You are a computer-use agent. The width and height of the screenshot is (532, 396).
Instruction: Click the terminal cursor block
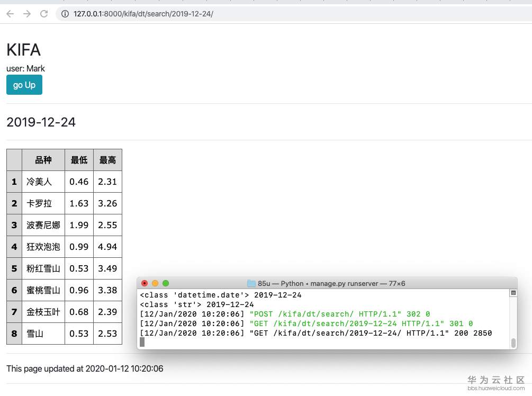[x=142, y=342]
